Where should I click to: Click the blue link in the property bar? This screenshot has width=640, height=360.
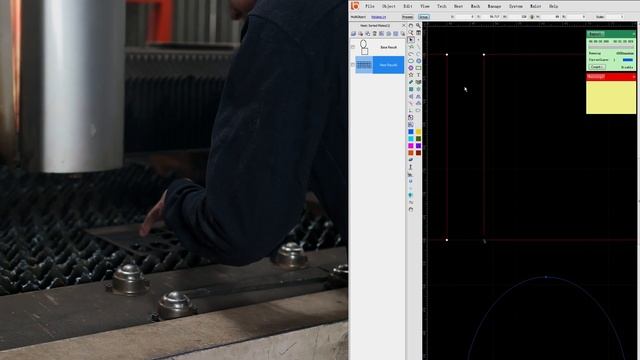click(x=378, y=17)
